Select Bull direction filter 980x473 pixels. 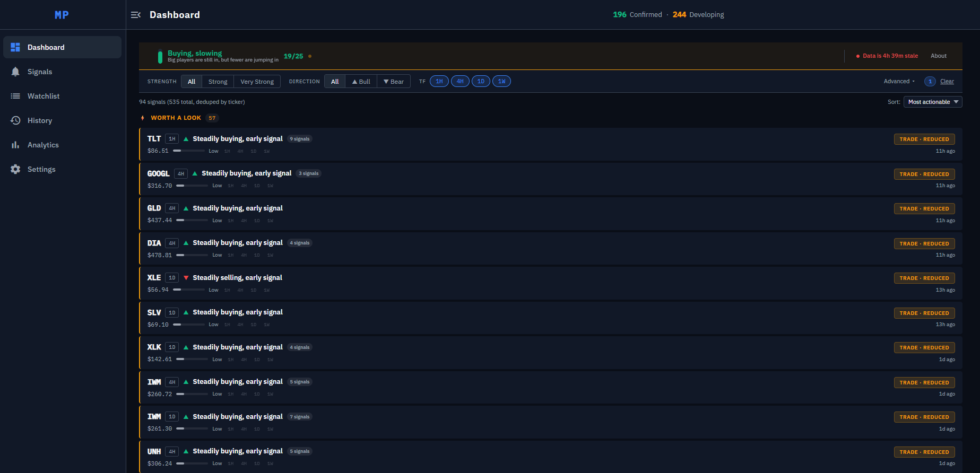coord(361,82)
